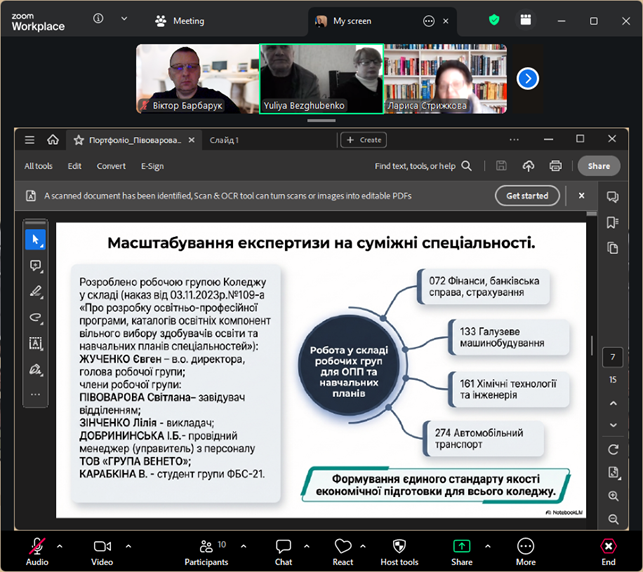
Task: Open the All tools menu
Action: [38, 166]
